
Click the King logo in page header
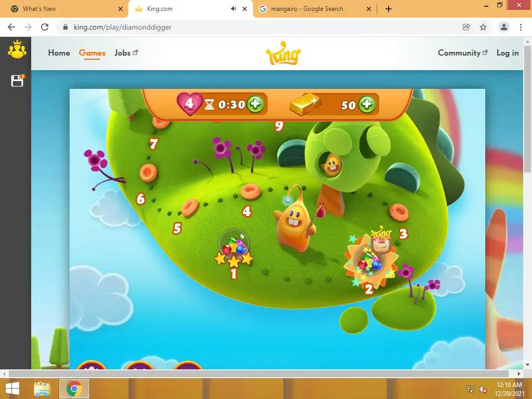[283, 54]
